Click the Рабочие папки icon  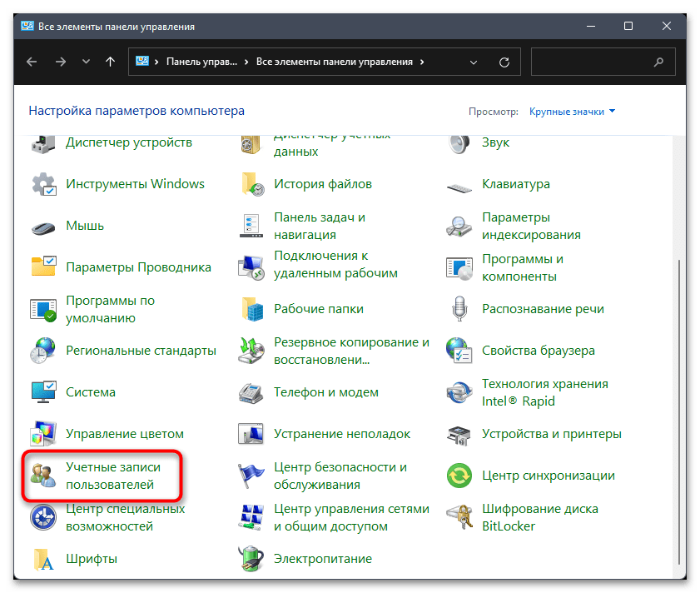click(x=252, y=309)
